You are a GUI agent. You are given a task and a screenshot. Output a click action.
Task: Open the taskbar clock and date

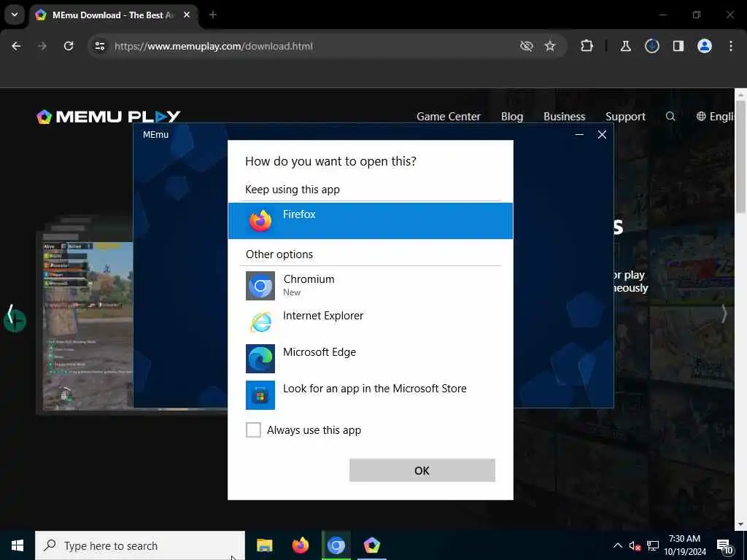tap(685, 545)
